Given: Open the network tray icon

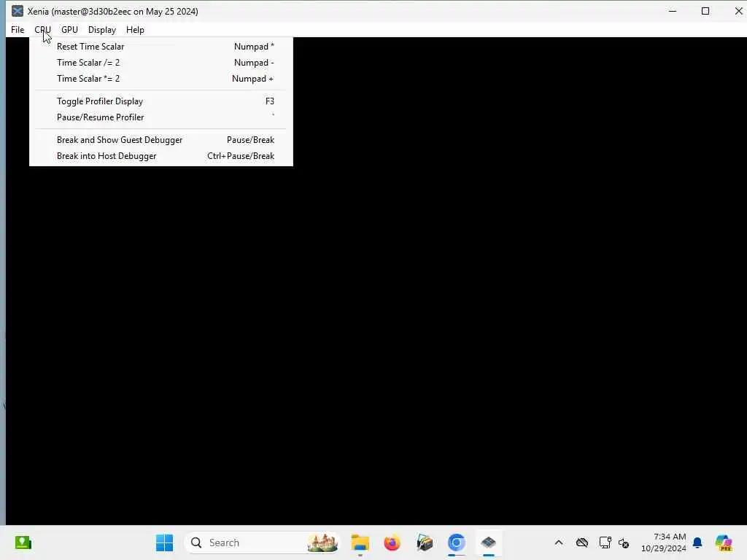Looking at the screenshot, I should point(605,542).
